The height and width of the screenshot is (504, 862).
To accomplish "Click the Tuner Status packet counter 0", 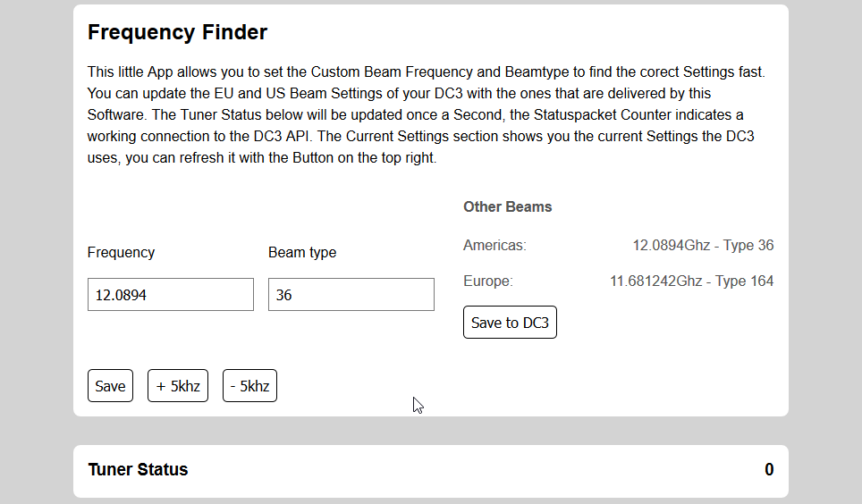I will click(x=769, y=469).
